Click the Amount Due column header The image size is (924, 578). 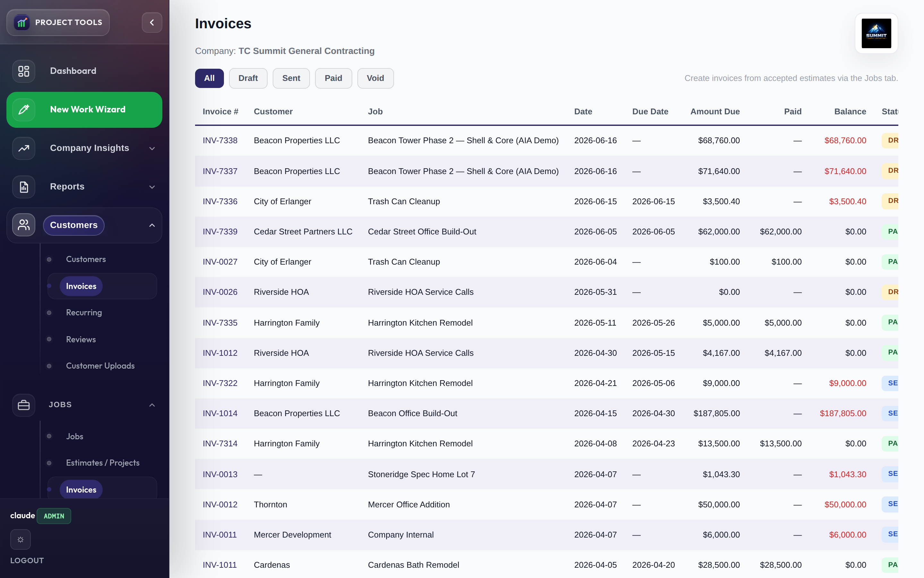(715, 112)
